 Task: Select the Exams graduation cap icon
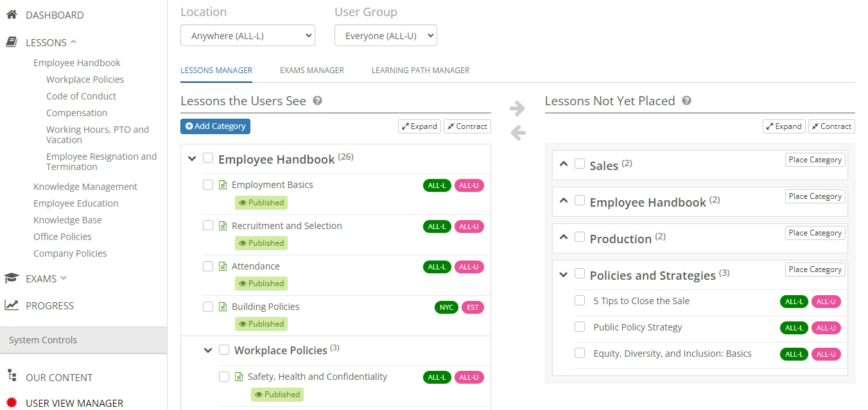pos(13,278)
